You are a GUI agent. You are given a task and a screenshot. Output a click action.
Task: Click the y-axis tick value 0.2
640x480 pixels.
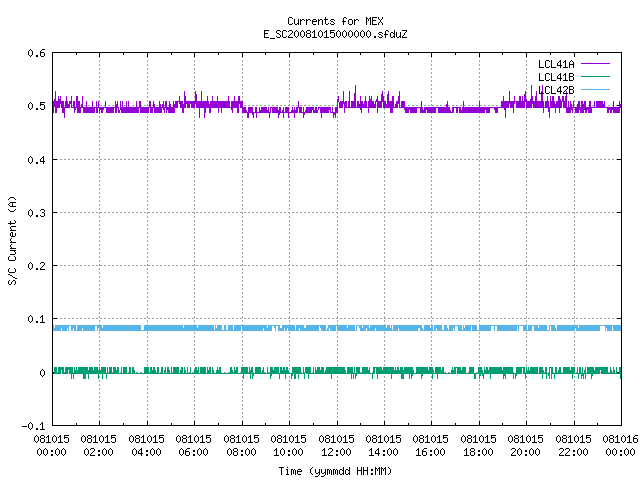(x=36, y=266)
